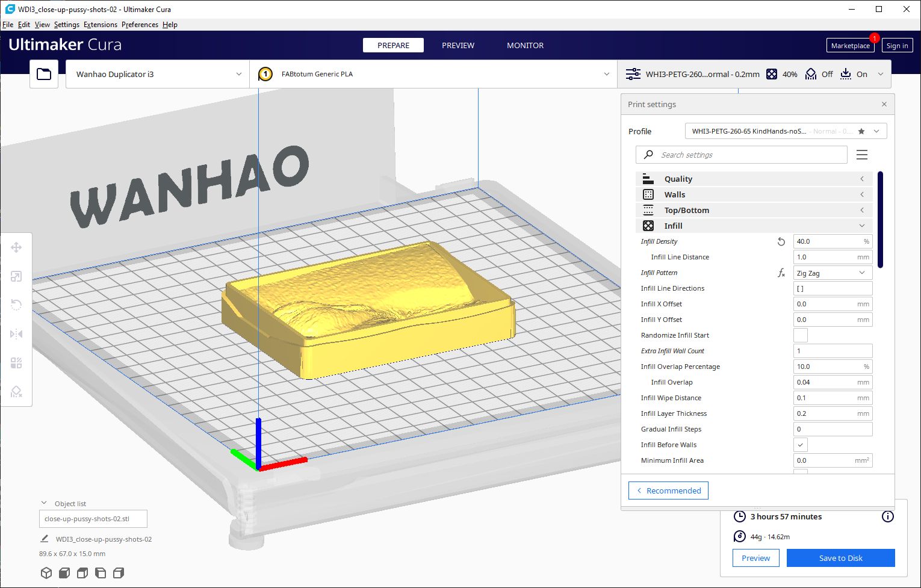Click the Open File folder icon
The height and width of the screenshot is (588, 921).
pos(44,74)
